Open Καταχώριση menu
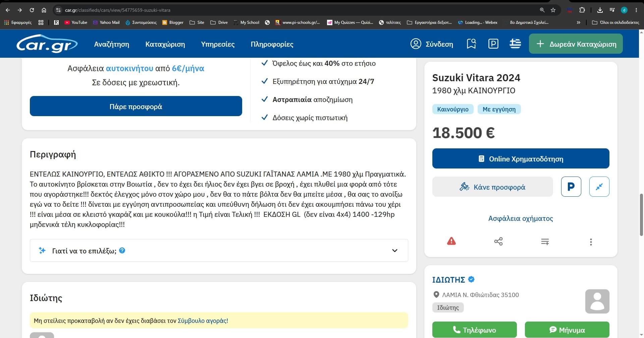The width and height of the screenshot is (644, 338). click(x=165, y=44)
